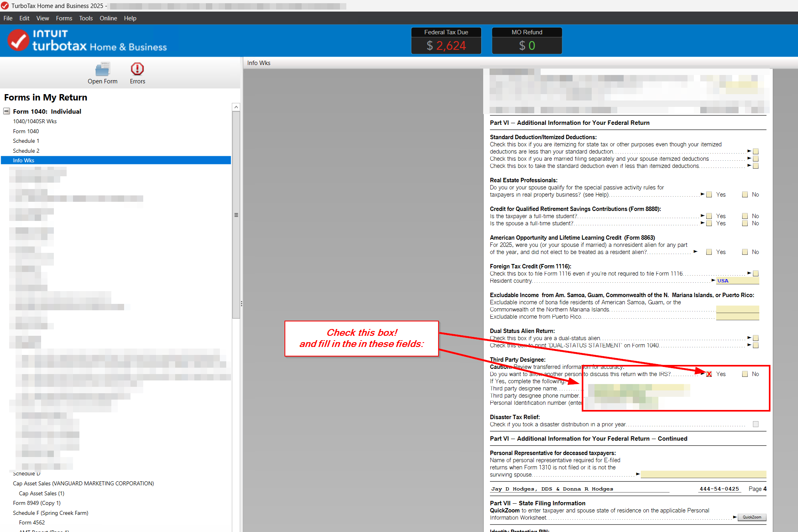Check No for Third Party Designee
798x532 pixels.
(745, 374)
